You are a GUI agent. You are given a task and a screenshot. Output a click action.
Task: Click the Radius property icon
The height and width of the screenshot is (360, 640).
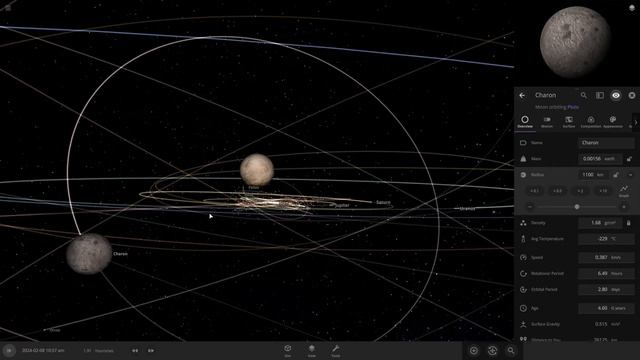pyautogui.click(x=523, y=175)
